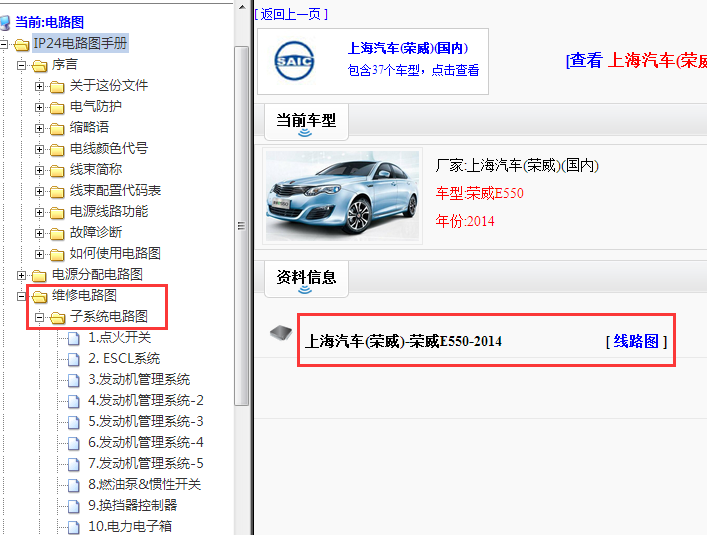
Task: Click the 查看 上海汽车 link at right
Action: pos(636,60)
